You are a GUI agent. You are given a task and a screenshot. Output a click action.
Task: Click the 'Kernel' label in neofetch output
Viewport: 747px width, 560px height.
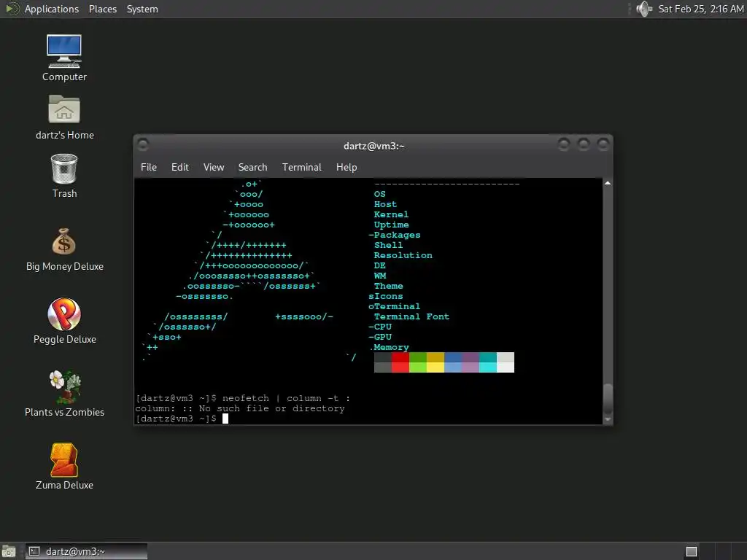point(391,215)
